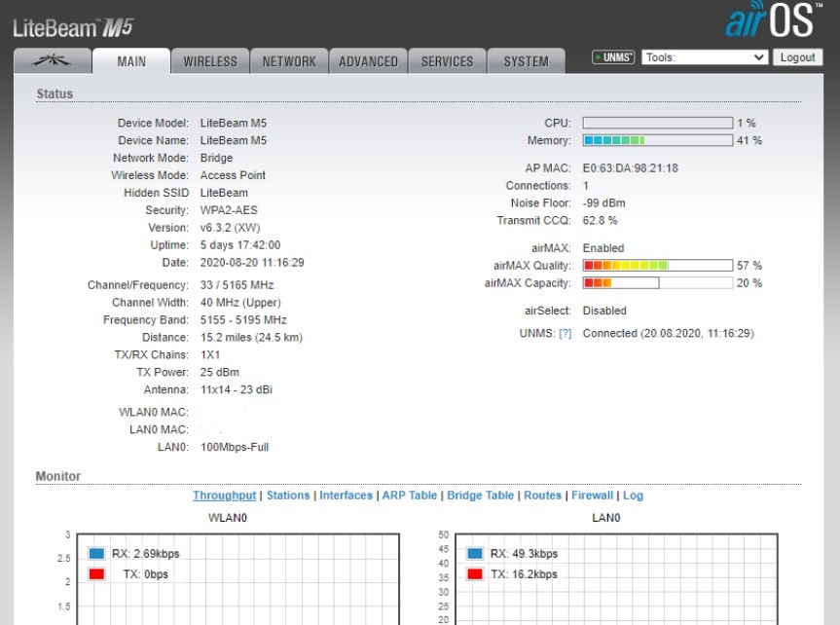Click the TX Power value 25 dBm
The image size is (840, 625).
click(x=220, y=372)
